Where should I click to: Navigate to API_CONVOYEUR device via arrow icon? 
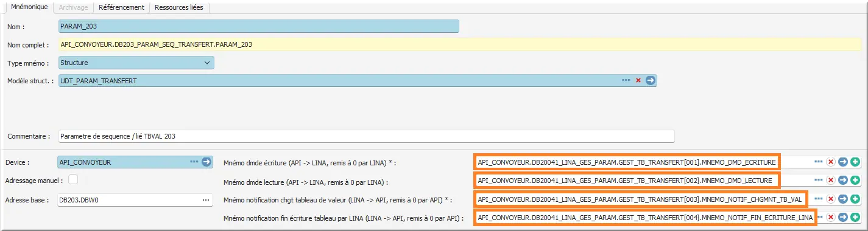pyautogui.click(x=206, y=162)
